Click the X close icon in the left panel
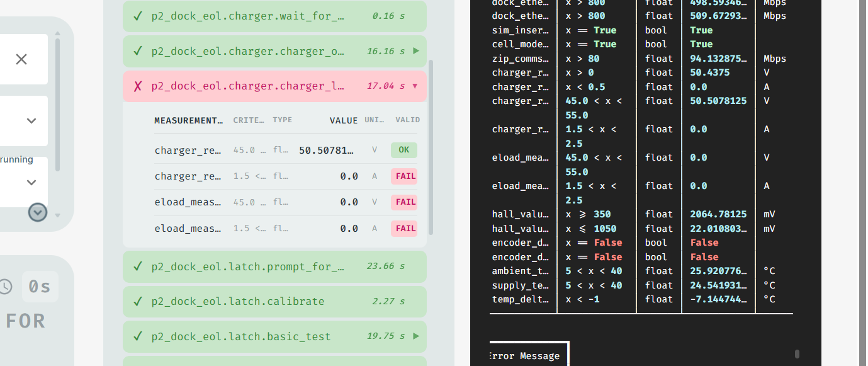Viewport: 868px width, 366px height. pos(21,59)
